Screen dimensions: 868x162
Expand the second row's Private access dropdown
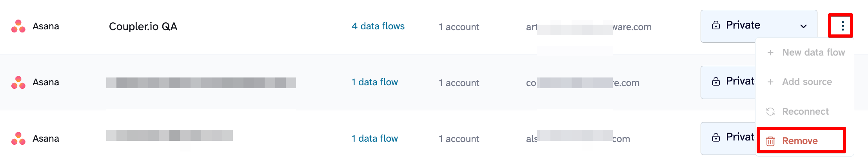click(728, 81)
